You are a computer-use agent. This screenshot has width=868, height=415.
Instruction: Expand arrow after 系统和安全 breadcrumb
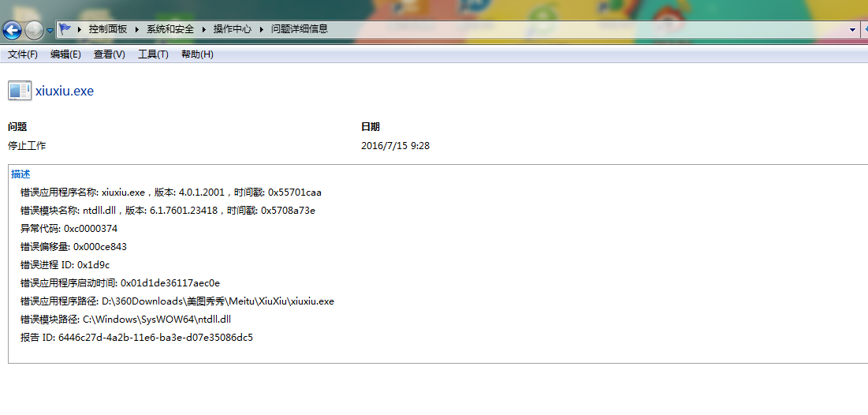tap(203, 29)
